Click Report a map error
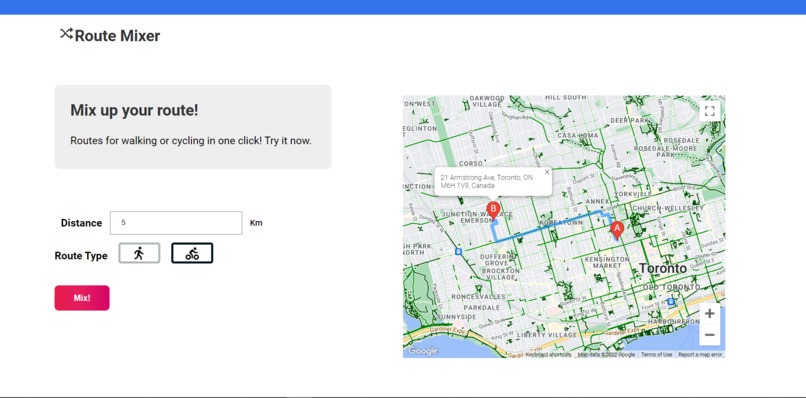Screen dimensions: 806x398 click(x=700, y=354)
